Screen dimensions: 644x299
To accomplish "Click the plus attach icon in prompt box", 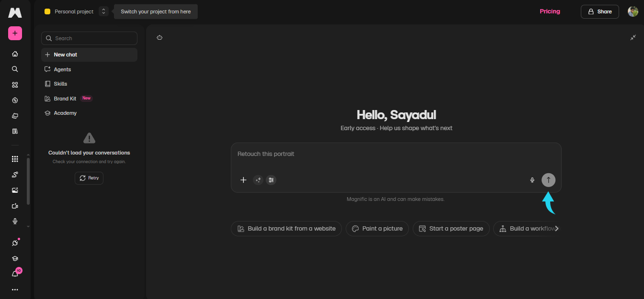I will (243, 180).
